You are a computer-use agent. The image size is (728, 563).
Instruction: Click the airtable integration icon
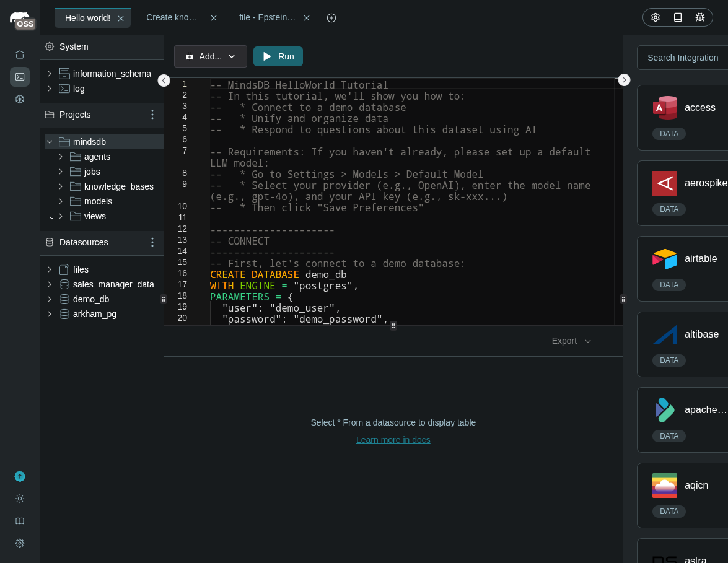[664, 259]
